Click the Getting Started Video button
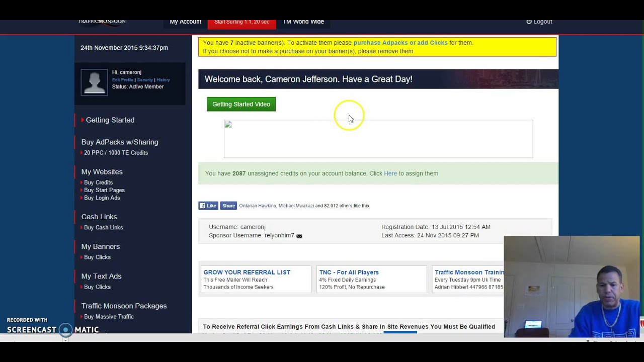644x362 pixels. click(241, 104)
